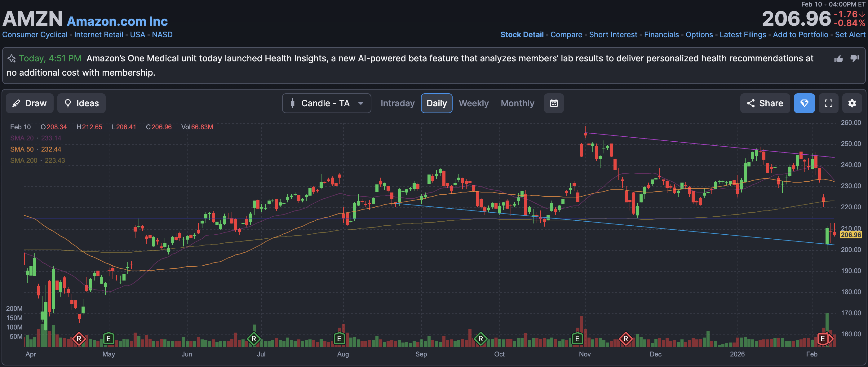Click the Set Alert link
Image resolution: width=868 pixels, height=367 pixels.
point(850,35)
